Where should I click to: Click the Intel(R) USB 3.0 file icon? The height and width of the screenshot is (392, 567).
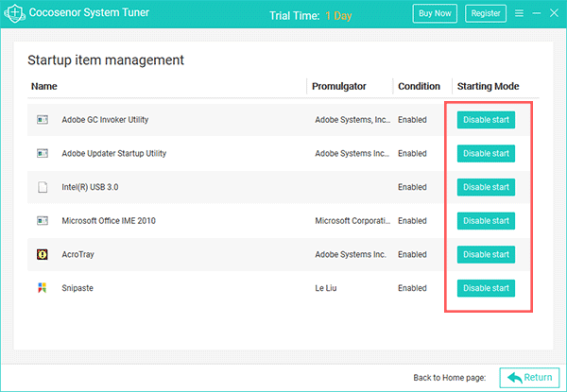click(x=43, y=187)
